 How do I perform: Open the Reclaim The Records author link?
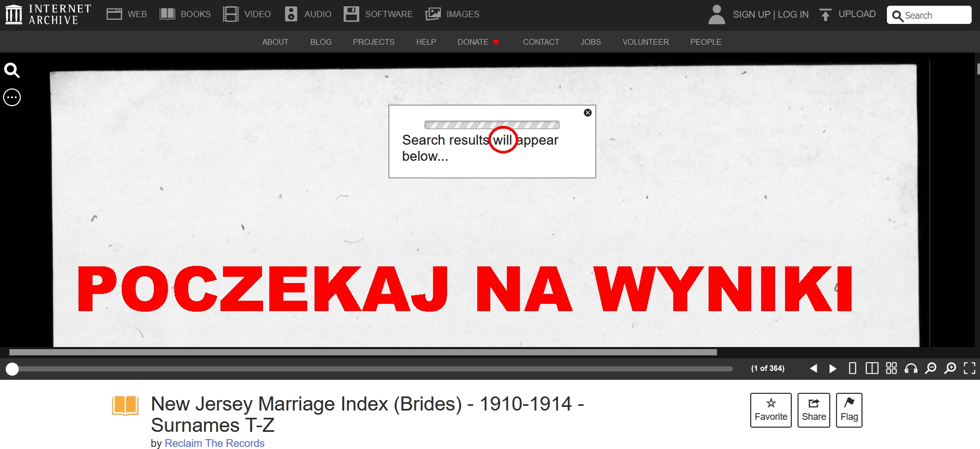(x=215, y=443)
